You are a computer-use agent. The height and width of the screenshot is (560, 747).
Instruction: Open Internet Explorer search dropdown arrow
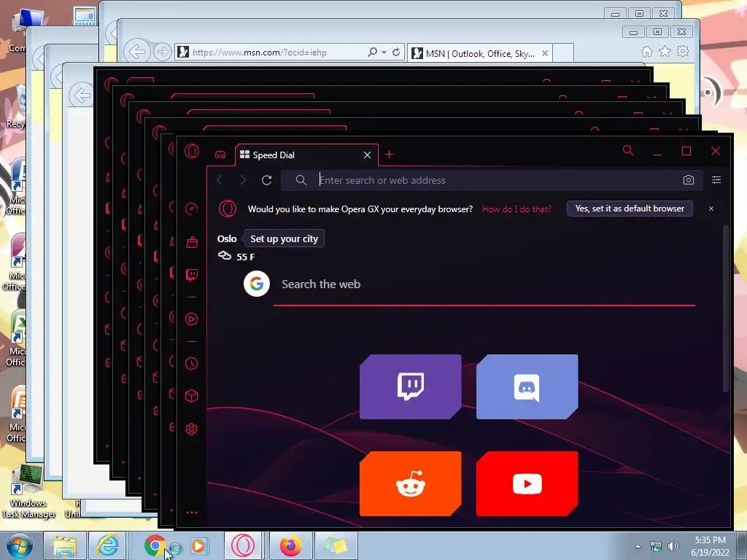384,52
